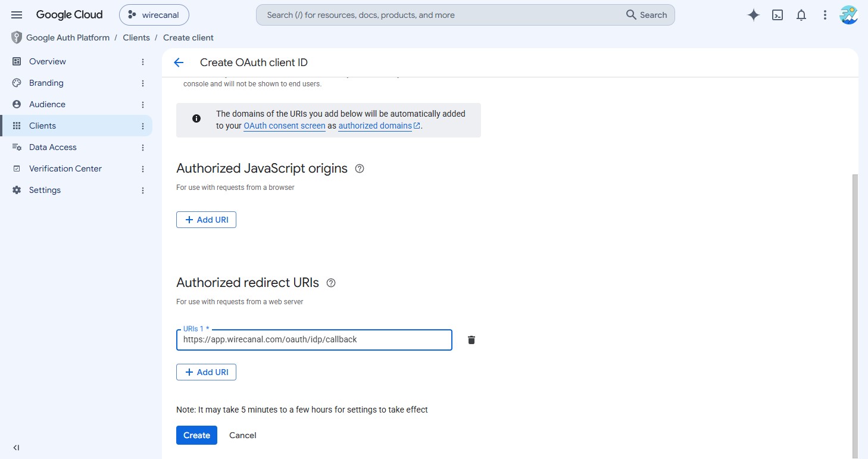Click the Audience person icon

click(x=17, y=104)
